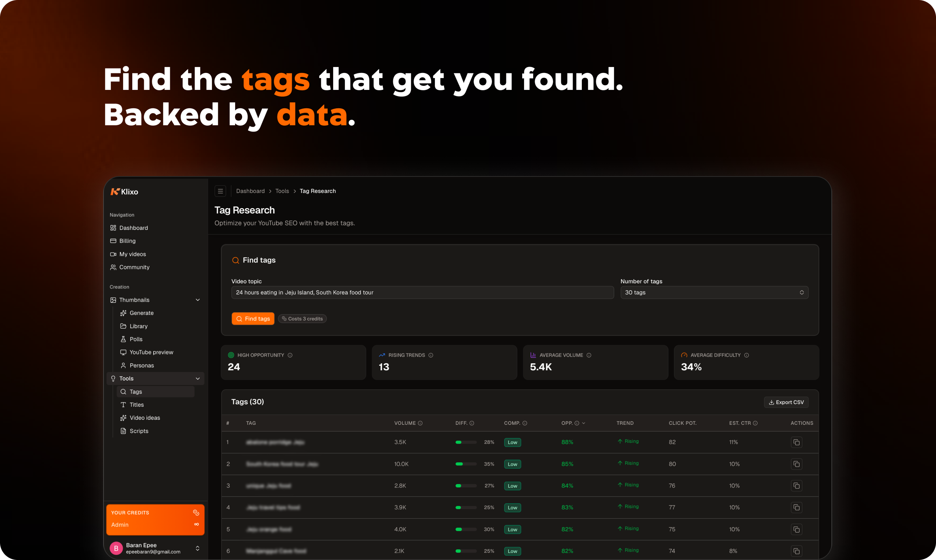This screenshot has height=560, width=936.
Task: Click the orange Find tags button
Action: [x=253, y=318]
